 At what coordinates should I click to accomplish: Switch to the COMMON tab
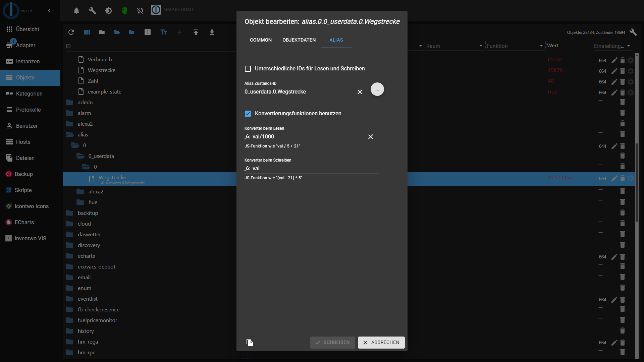[x=261, y=40]
